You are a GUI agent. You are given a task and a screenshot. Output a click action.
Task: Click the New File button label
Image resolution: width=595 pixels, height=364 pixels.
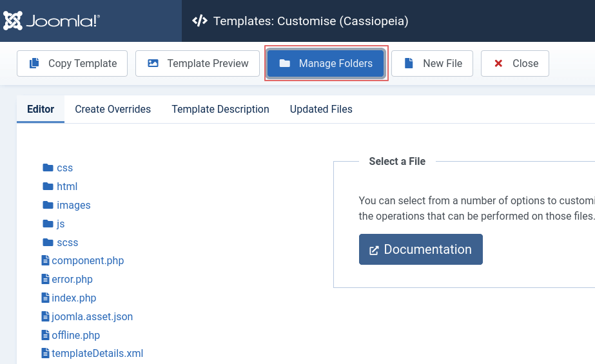[442, 63]
